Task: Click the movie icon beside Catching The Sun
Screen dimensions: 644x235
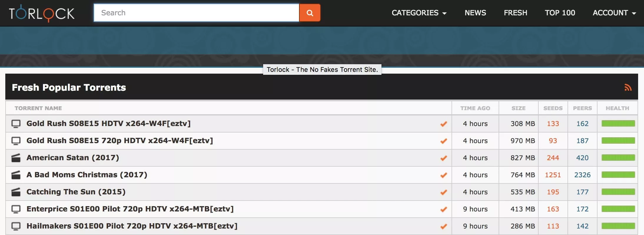Action: point(16,192)
